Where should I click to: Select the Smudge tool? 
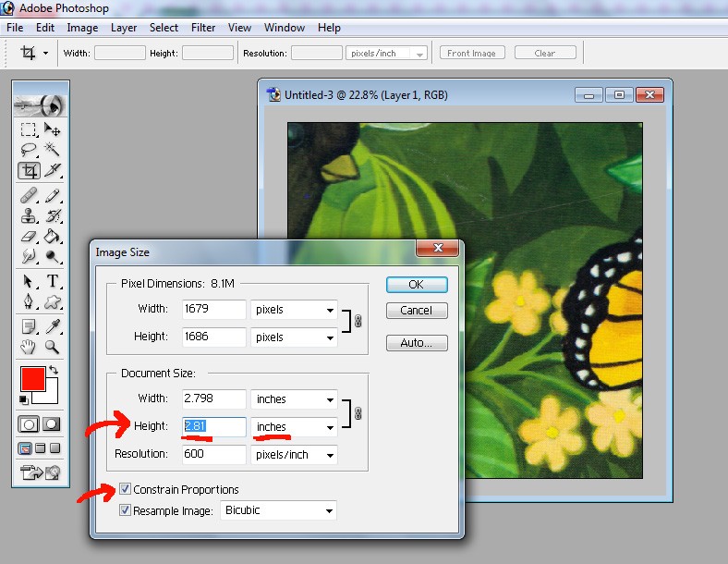[29, 256]
